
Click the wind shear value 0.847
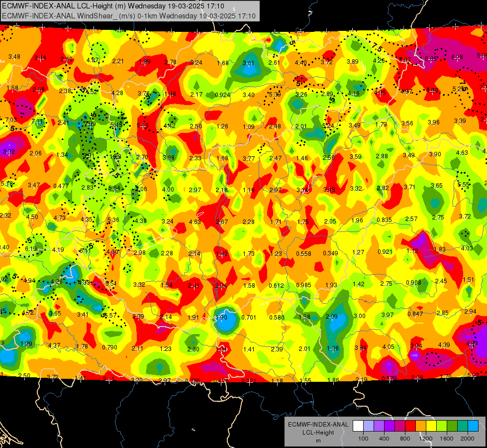coord(415,314)
